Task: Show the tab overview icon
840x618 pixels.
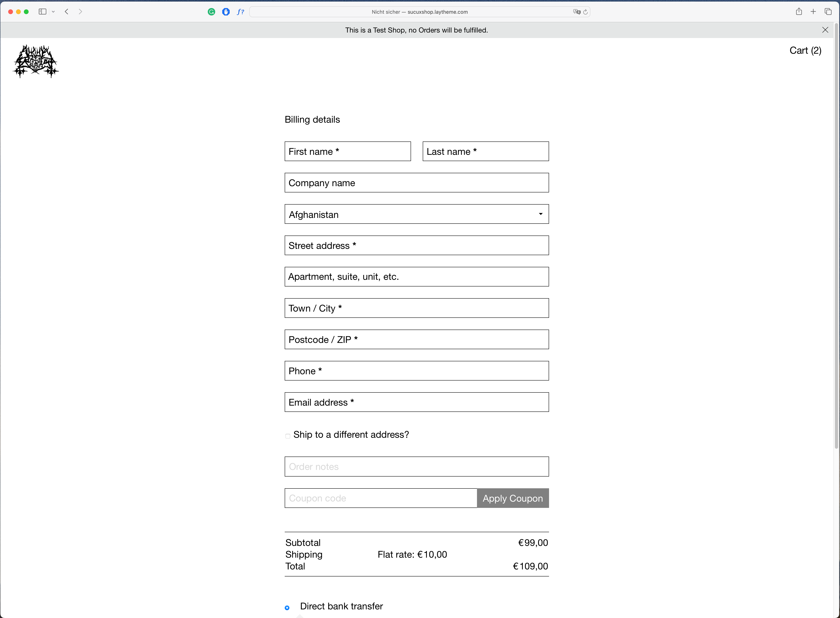Action: tap(828, 12)
